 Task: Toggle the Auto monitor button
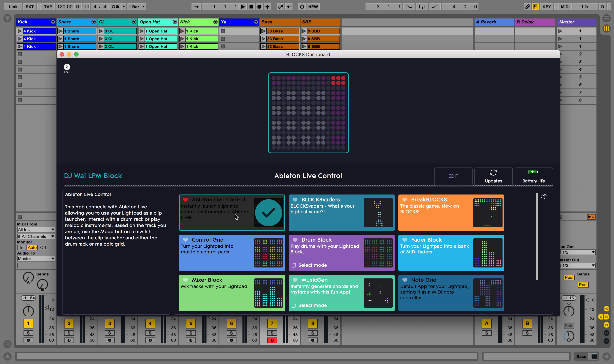[32, 247]
